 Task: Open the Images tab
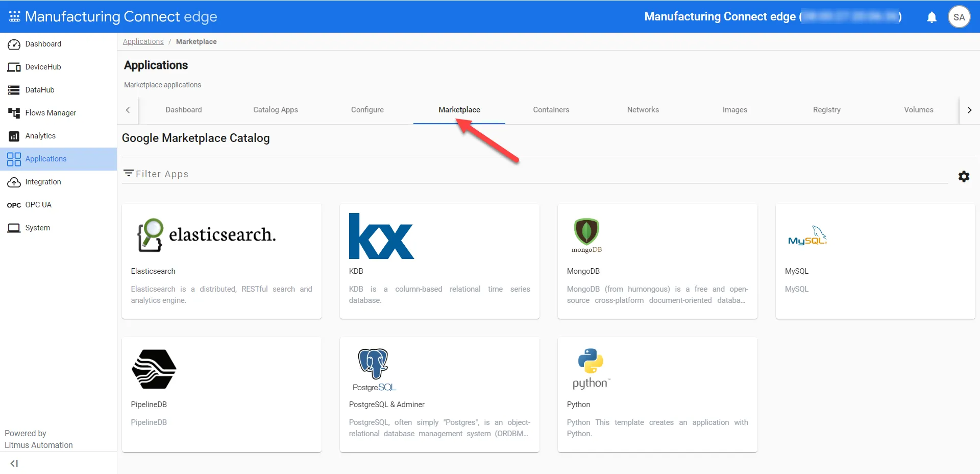click(735, 110)
